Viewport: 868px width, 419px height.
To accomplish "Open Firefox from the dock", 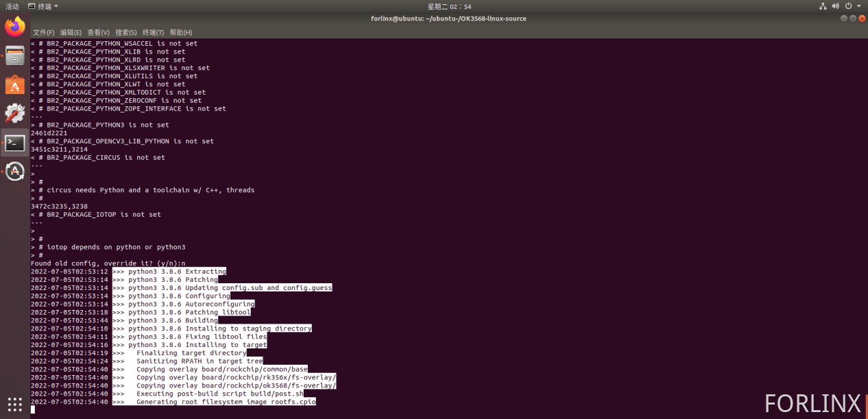I will tap(14, 27).
